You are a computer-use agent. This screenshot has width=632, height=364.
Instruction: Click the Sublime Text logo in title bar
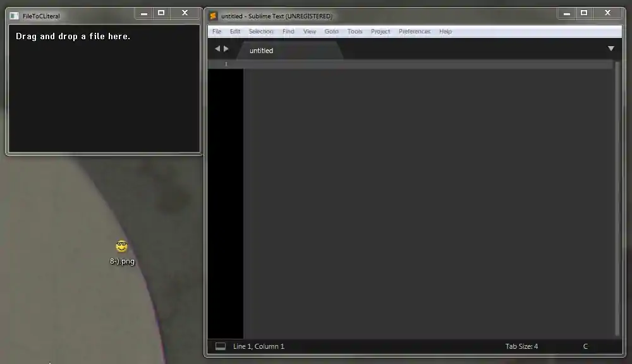point(214,16)
